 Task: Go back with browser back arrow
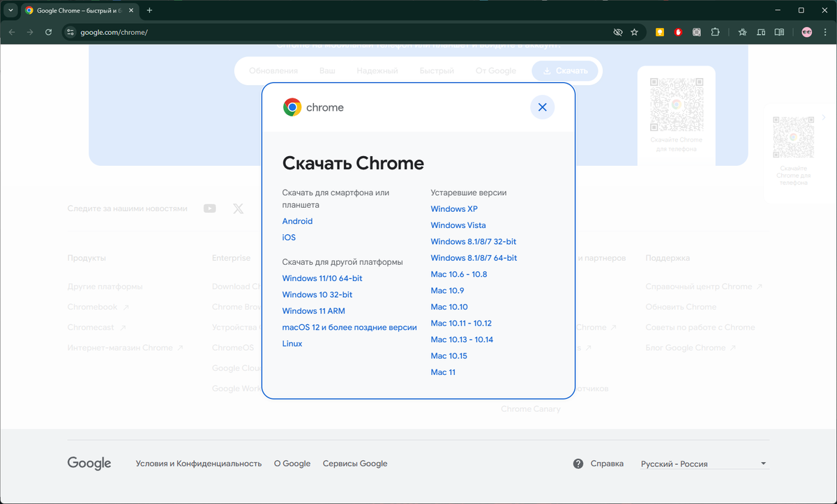[11, 32]
